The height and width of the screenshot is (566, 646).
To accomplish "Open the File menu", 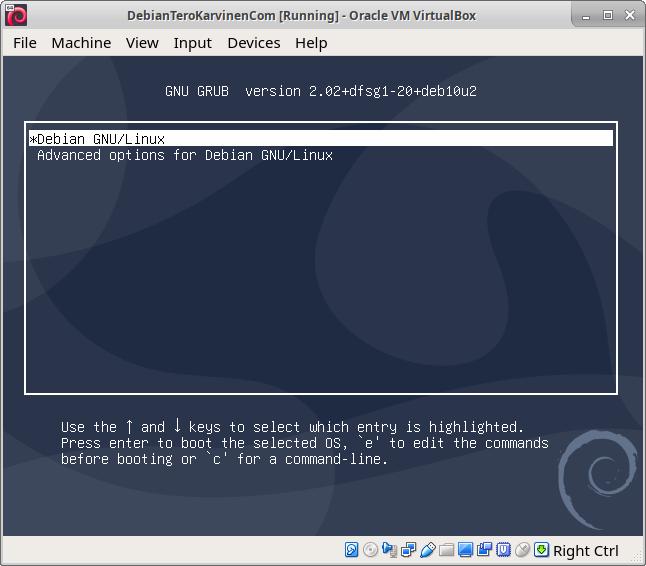I will pyautogui.click(x=25, y=42).
